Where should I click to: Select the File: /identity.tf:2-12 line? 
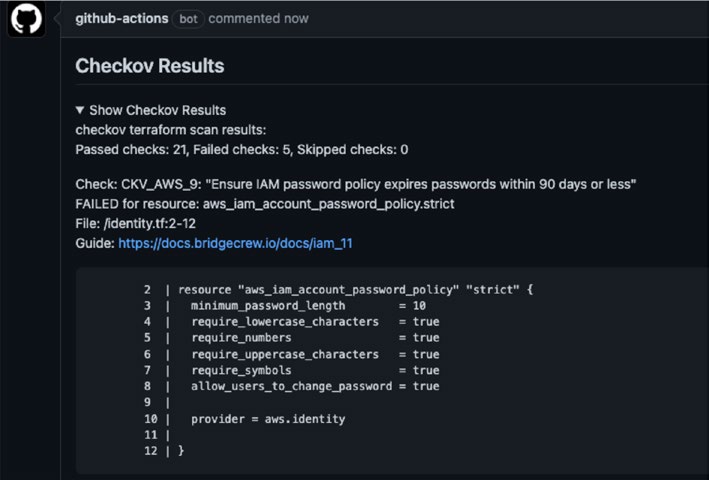136,223
